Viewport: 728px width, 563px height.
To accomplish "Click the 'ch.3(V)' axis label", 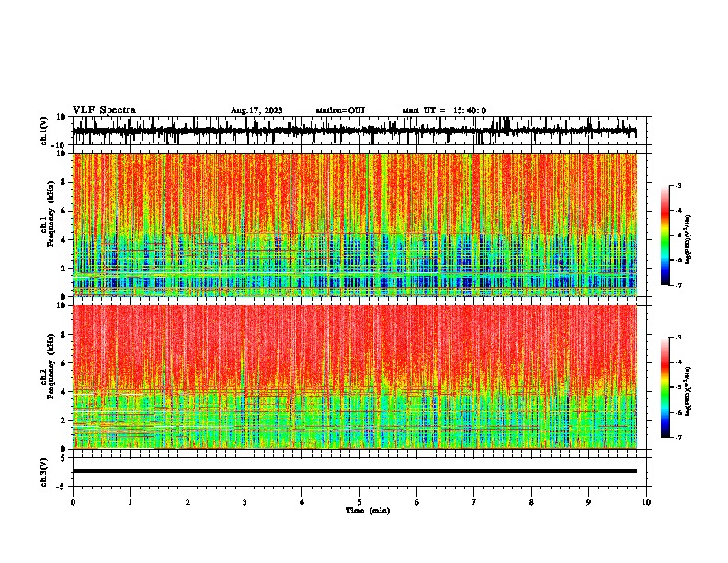I will [44, 472].
